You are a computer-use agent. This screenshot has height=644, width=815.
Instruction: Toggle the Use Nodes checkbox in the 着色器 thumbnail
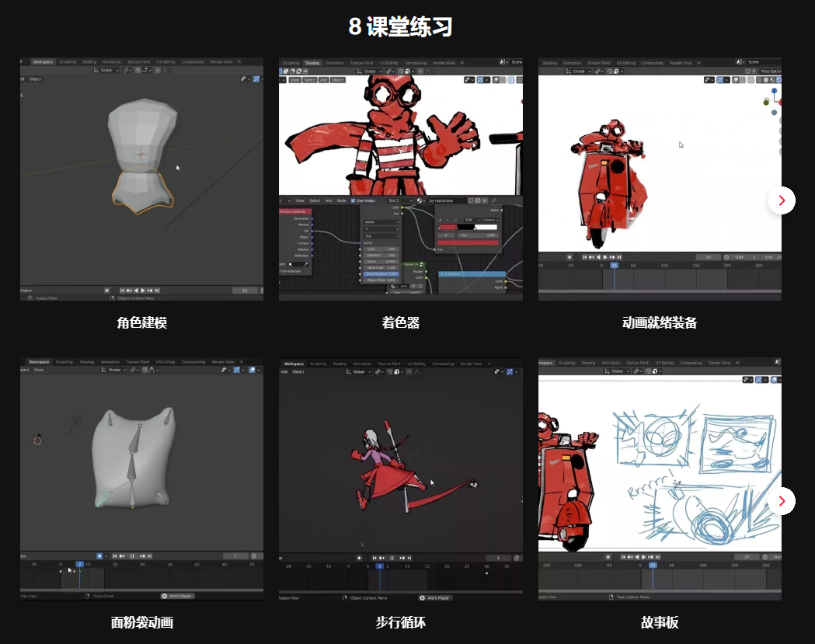[353, 200]
